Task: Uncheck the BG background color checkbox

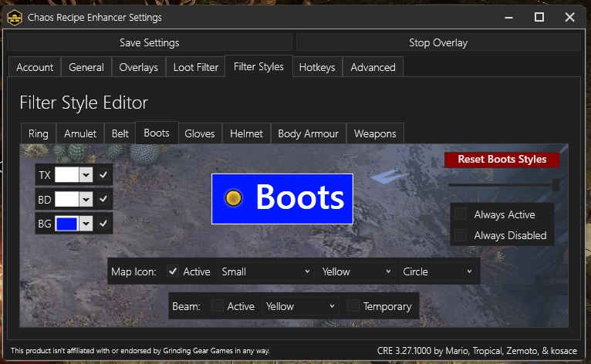Action: [x=103, y=224]
